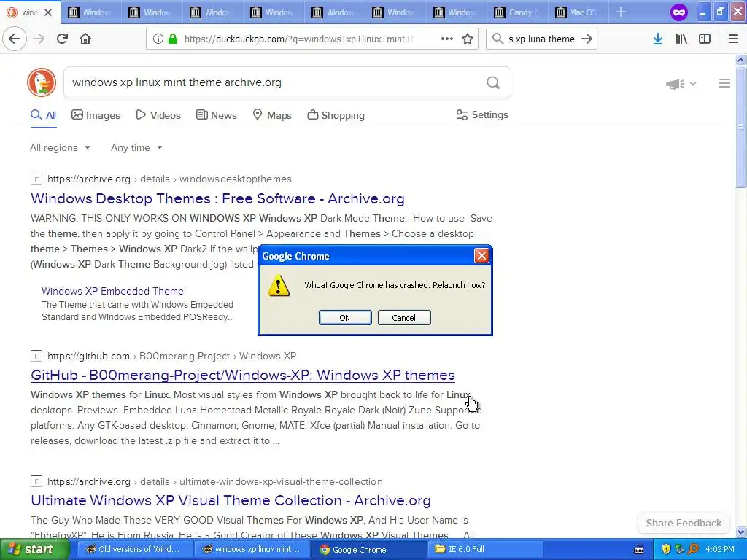The height and width of the screenshot is (560, 747).
Task: Open the downloads arrow icon
Action: point(658,39)
